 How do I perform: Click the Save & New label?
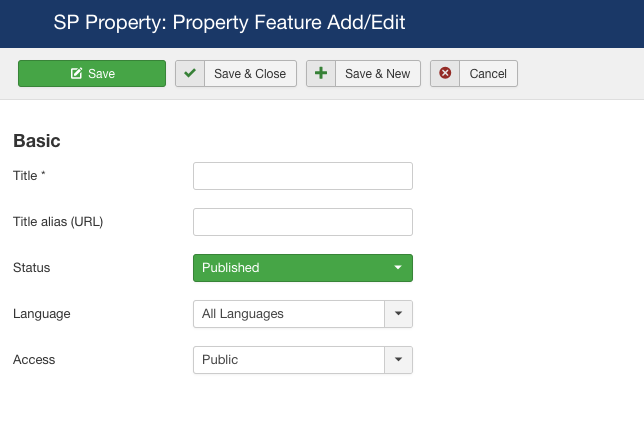(x=377, y=74)
